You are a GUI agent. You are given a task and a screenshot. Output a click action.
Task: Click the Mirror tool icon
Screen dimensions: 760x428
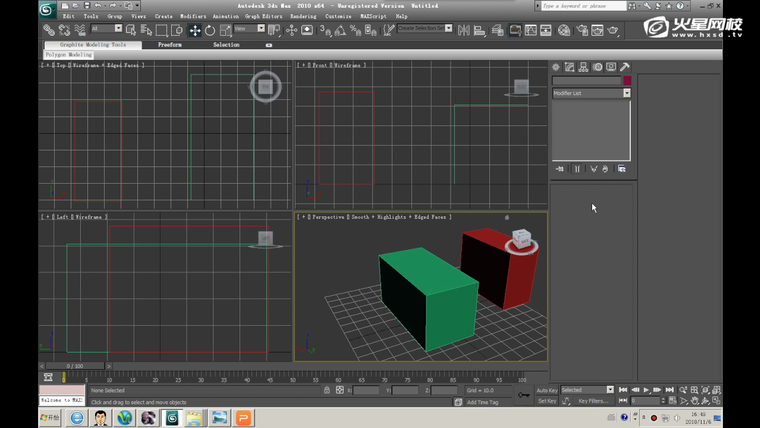coord(464,30)
